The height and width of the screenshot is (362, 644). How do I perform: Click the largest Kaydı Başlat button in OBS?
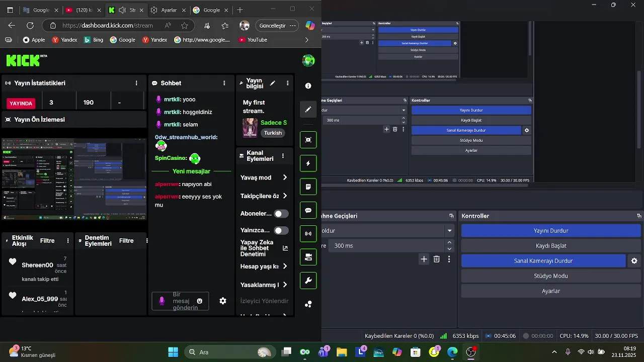point(551,246)
